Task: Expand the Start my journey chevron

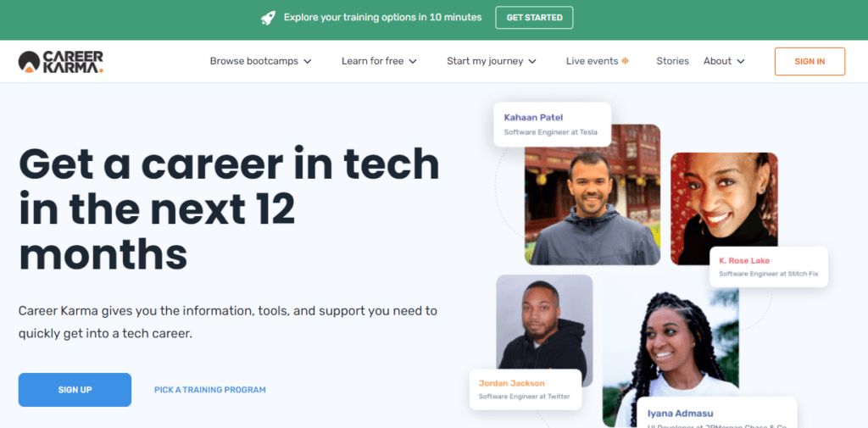Action: pos(532,62)
